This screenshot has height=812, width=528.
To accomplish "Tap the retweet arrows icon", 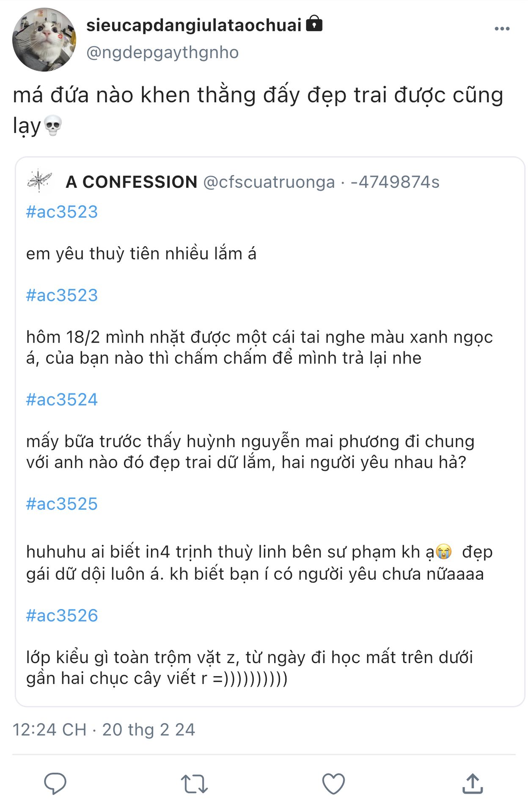I will [194, 784].
